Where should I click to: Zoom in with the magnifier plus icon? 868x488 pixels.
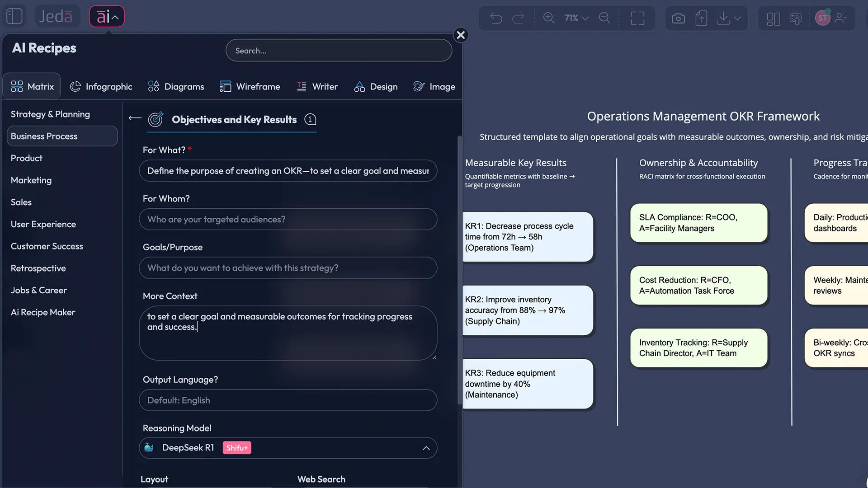(549, 18)
